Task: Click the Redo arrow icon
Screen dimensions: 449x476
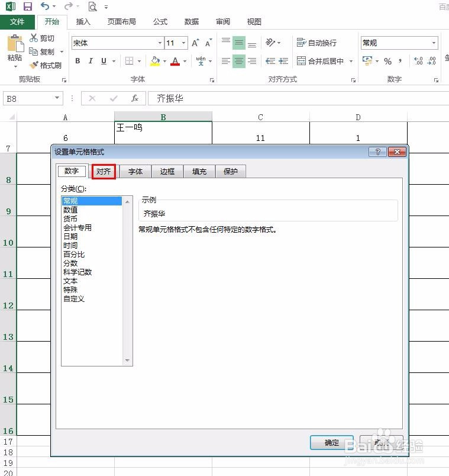Action: click(x=69, y=6)
